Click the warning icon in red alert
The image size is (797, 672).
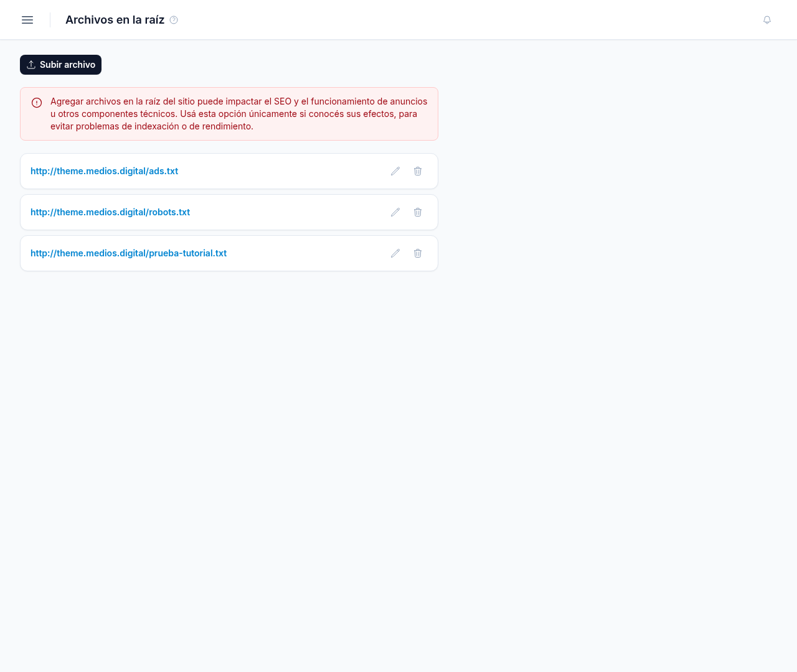click(37, 103)
